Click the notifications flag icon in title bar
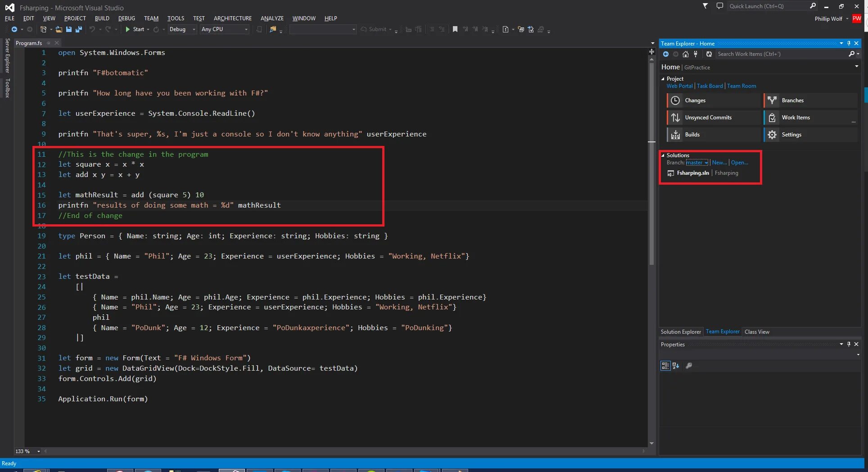This screenshot has height=472, width=868. (705, 6)
